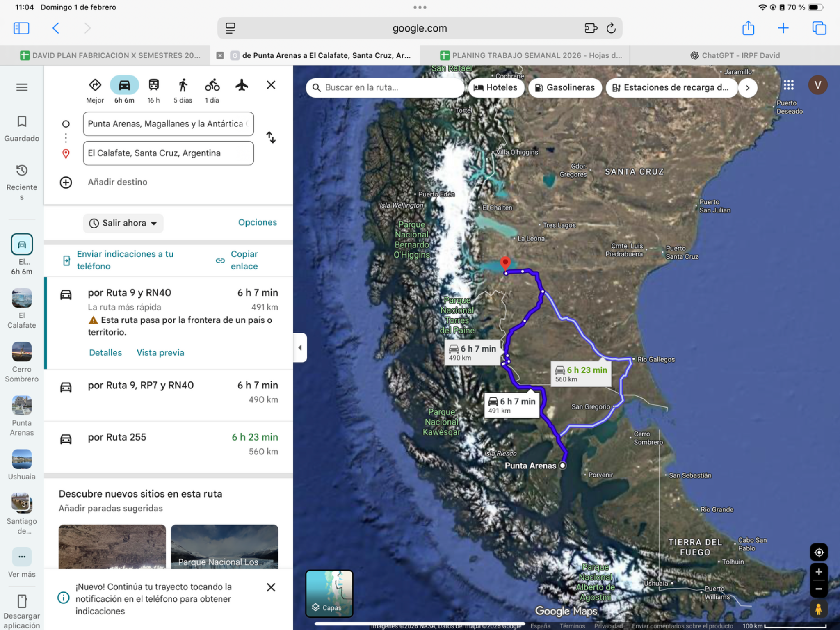Viewport: 840px width, 630px height.
Task: Select the driving travel mode icon
Action: coord(124,85)
